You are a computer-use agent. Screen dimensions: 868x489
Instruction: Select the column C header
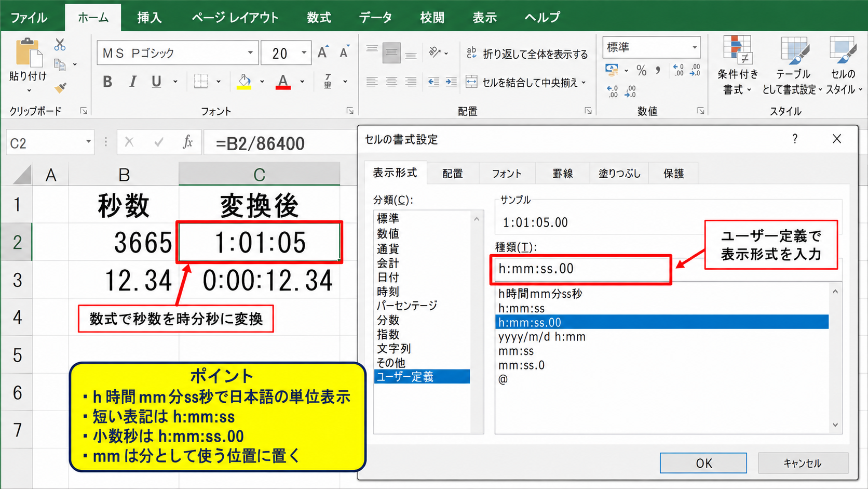(x=260, y=174)
